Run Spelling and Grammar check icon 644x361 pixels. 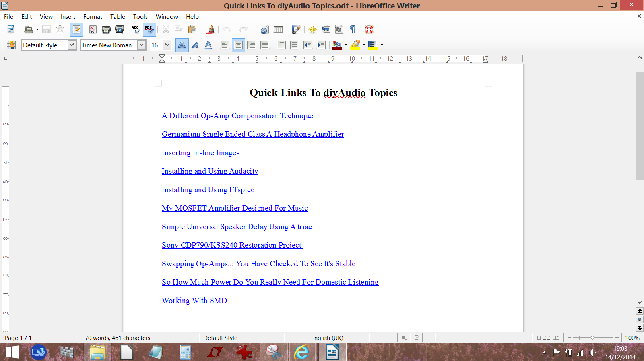tap(136, 29)
